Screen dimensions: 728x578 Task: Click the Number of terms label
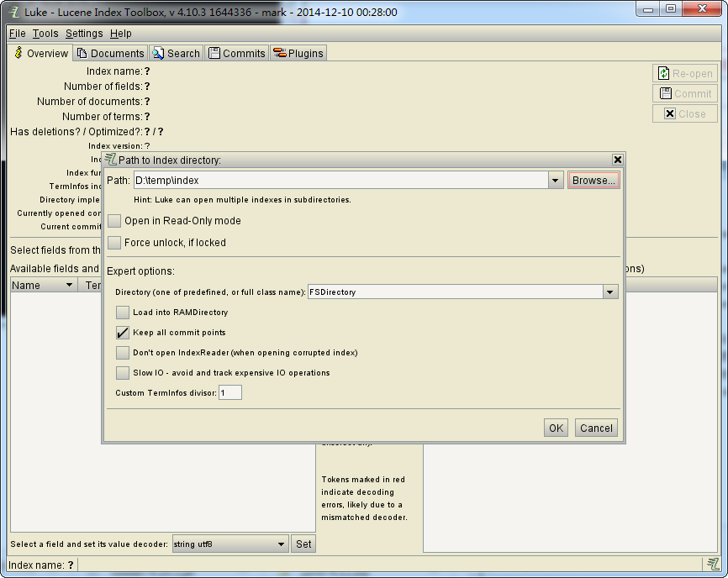(x=103, y=117)
